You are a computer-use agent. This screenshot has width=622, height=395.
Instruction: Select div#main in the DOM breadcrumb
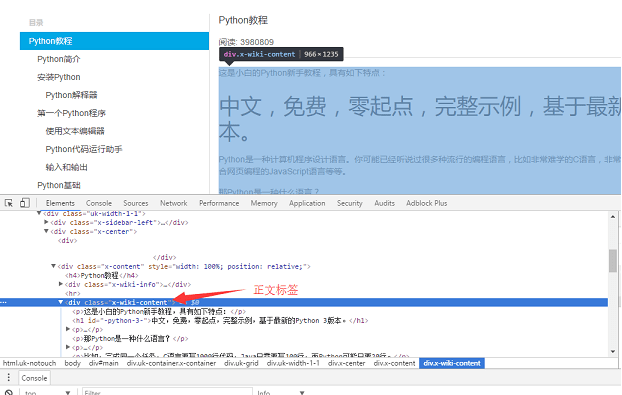coord(104,363)
